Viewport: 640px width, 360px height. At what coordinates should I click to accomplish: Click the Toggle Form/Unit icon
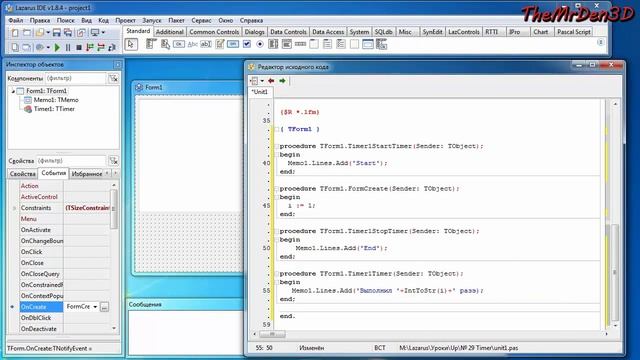[x=81, y=33]
